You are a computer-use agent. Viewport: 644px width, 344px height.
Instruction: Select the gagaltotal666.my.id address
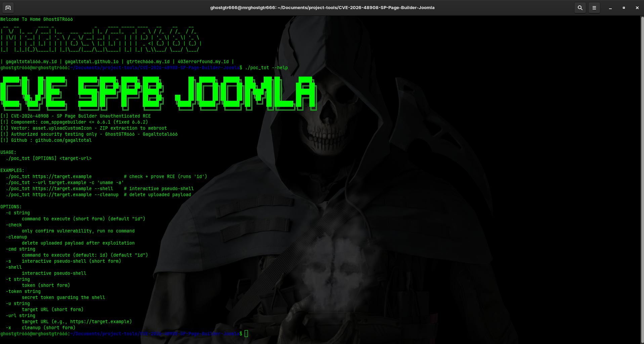point(31,61)
